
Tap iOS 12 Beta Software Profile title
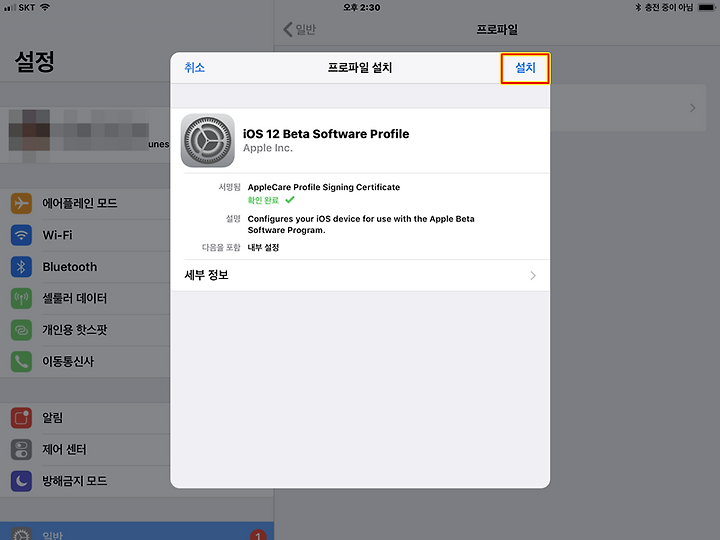tap(326, 134)
